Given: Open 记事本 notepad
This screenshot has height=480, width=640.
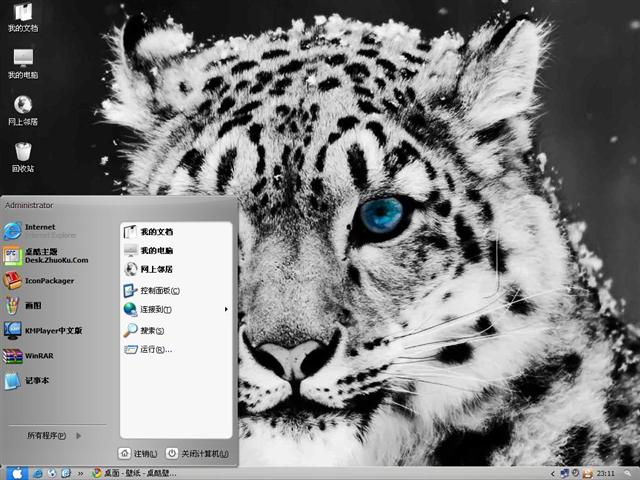Looking at the screenshot, I should [27, 380].
